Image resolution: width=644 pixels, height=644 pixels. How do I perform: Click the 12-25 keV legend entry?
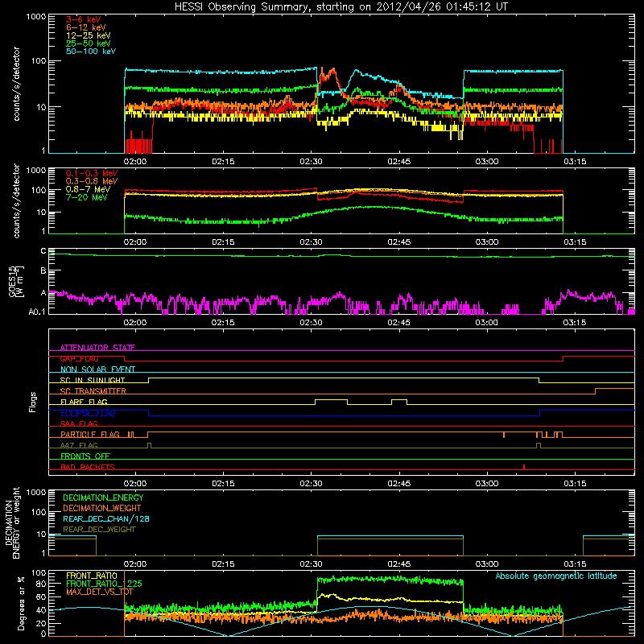tap(89, 35)
